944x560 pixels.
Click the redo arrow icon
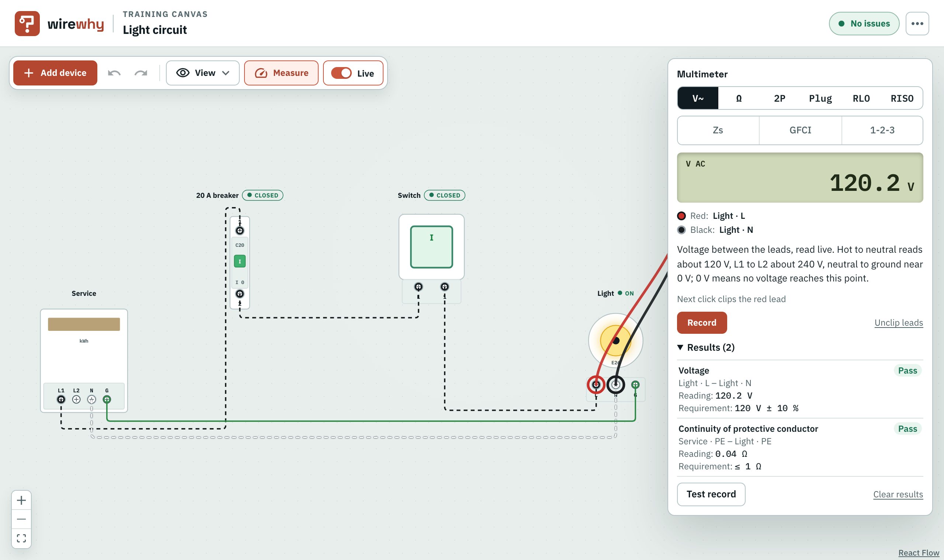click(141, 73)
